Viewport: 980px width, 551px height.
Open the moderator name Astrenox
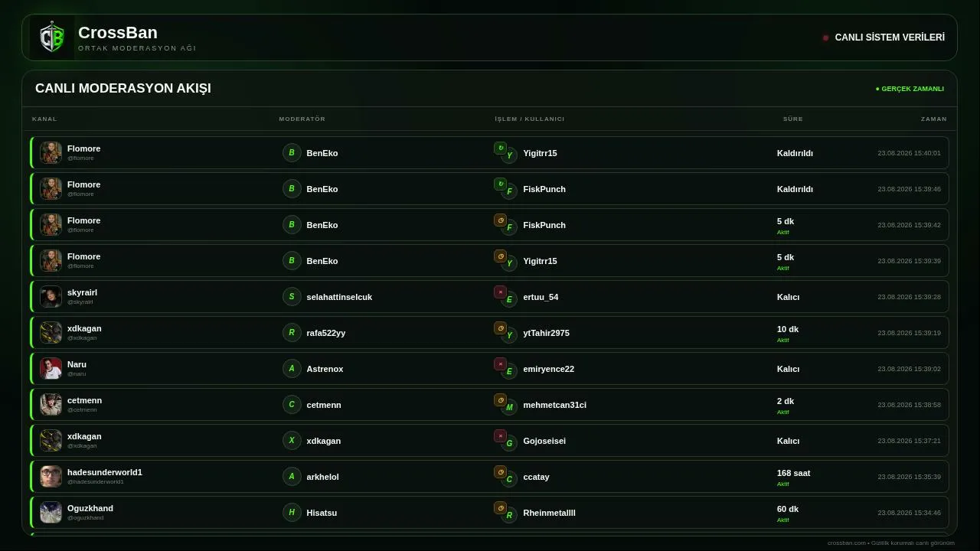(325, 369)
